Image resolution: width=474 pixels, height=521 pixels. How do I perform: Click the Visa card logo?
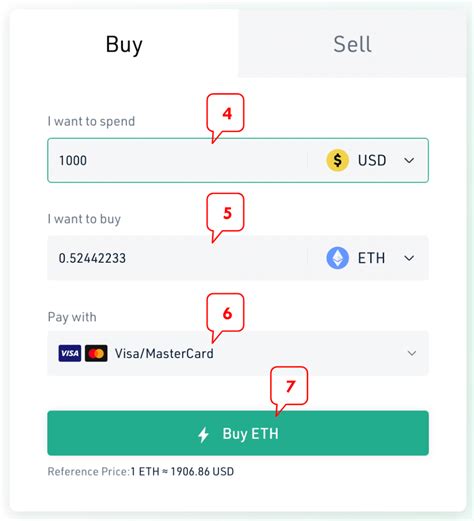click(70, 353)
